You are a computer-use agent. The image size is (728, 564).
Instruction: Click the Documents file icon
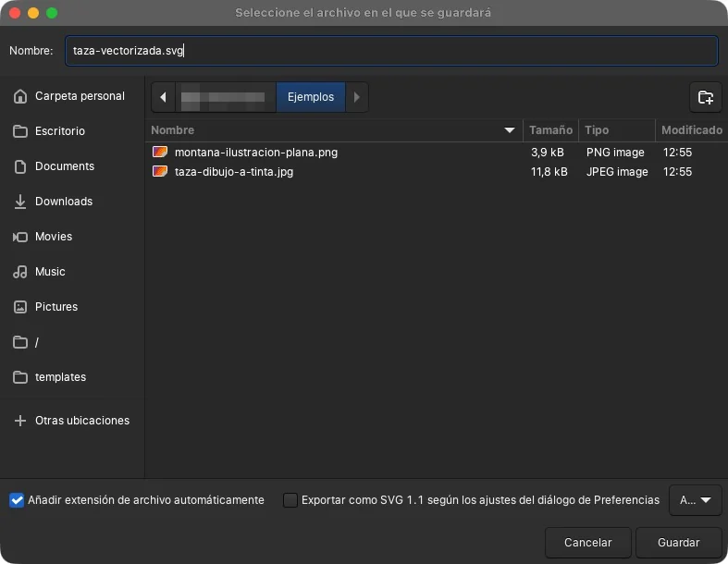point(20,166)
